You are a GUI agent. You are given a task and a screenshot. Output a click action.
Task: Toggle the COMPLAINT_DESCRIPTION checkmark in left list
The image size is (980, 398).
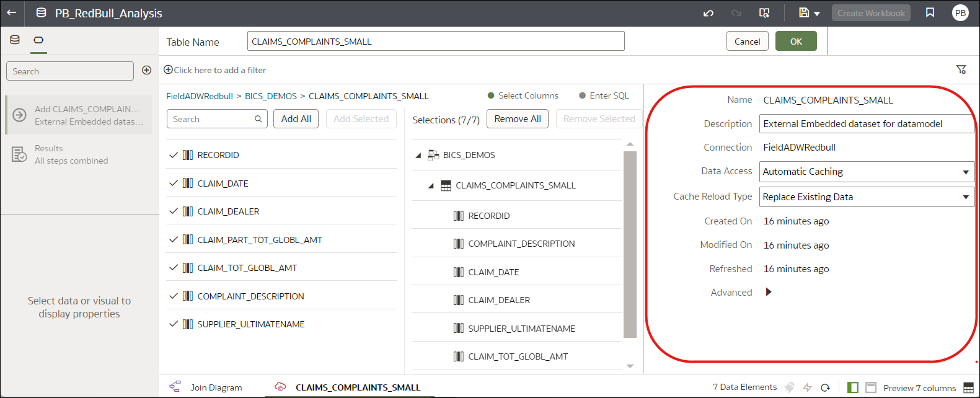[174, 296]
